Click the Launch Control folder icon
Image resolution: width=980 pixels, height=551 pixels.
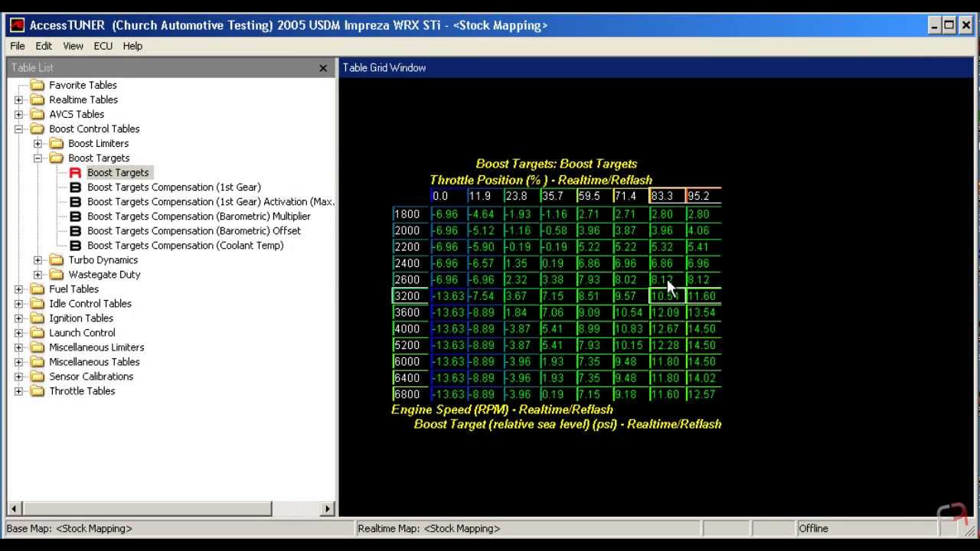[x=38, y=332]
